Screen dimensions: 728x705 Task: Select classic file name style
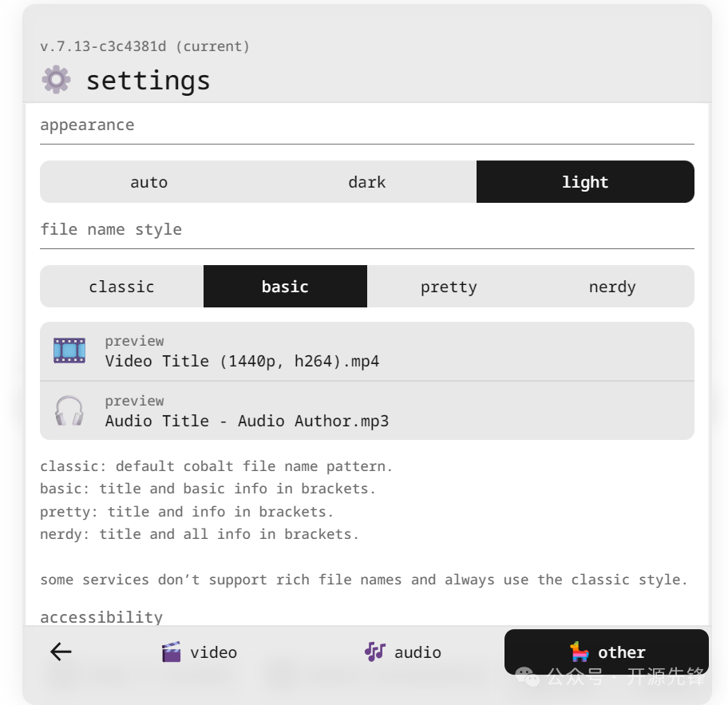[121, 287]
